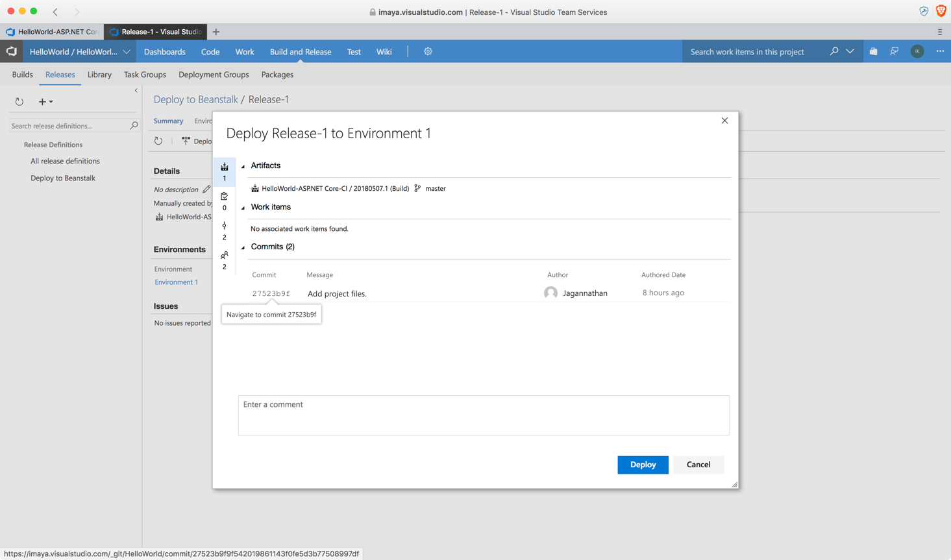Open the HelloWorld-ASP.NET Core-CI build link
This screenshot has width=951, height=560.
pos(335,188)
